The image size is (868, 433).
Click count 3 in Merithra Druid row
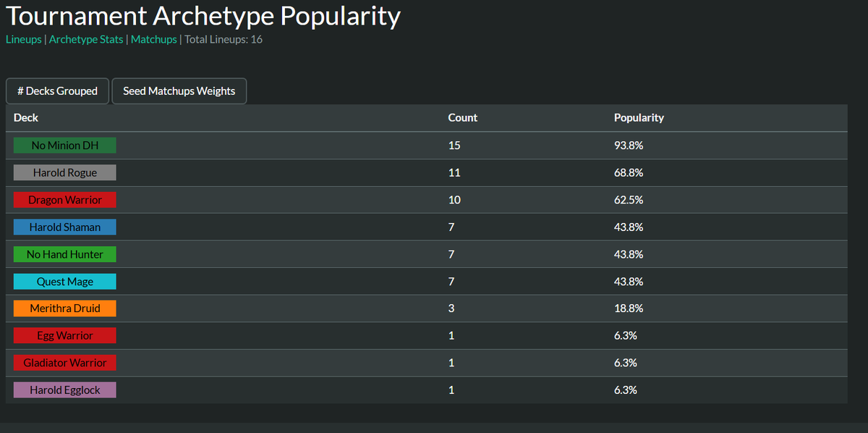451,308
